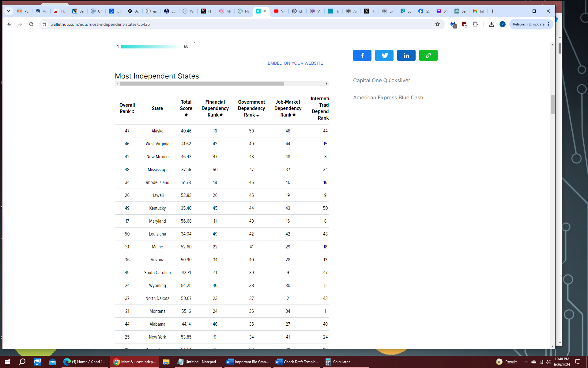Viewport: 588px width, 368px height.
Task: Open Capital One Quicksilver link
Action: pyautogui.click(x=381, y=80)
